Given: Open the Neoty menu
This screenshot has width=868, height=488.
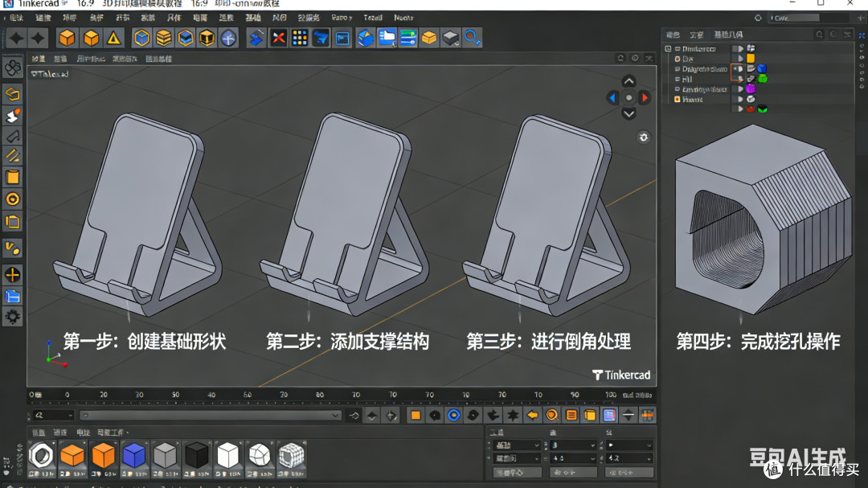Looking at the screenshot, I should tap(403, 18).
